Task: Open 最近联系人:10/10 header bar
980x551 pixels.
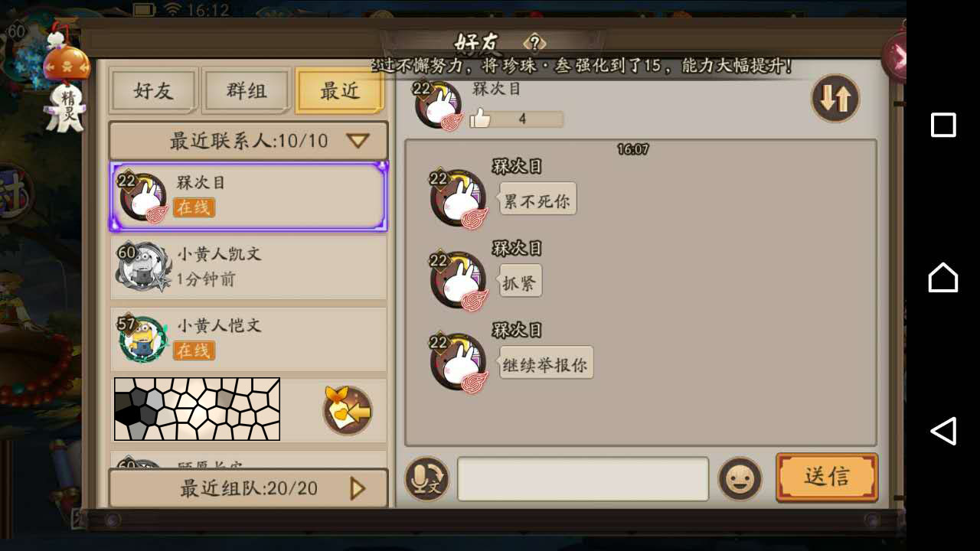Action: (x=248, y=141)
